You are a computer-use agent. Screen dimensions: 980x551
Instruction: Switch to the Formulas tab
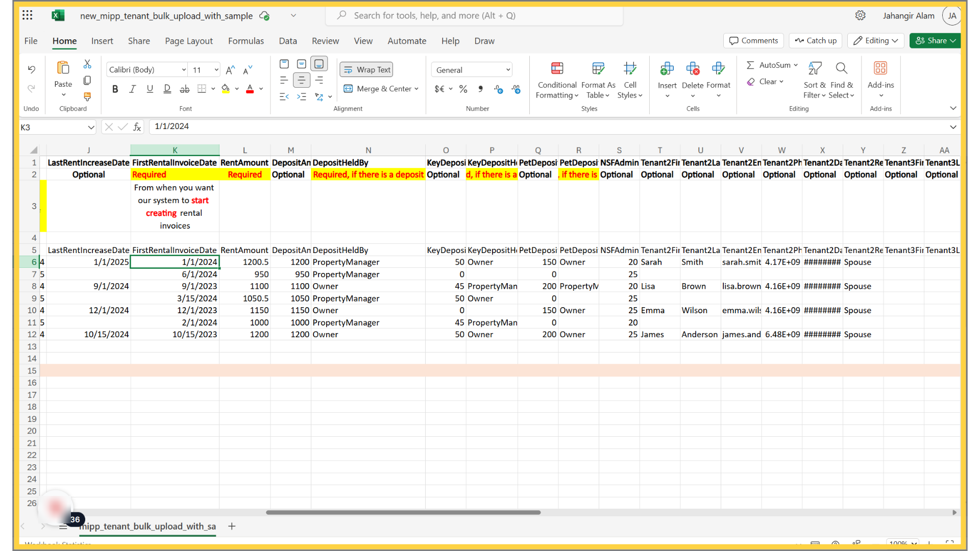(x=246, y=41)
